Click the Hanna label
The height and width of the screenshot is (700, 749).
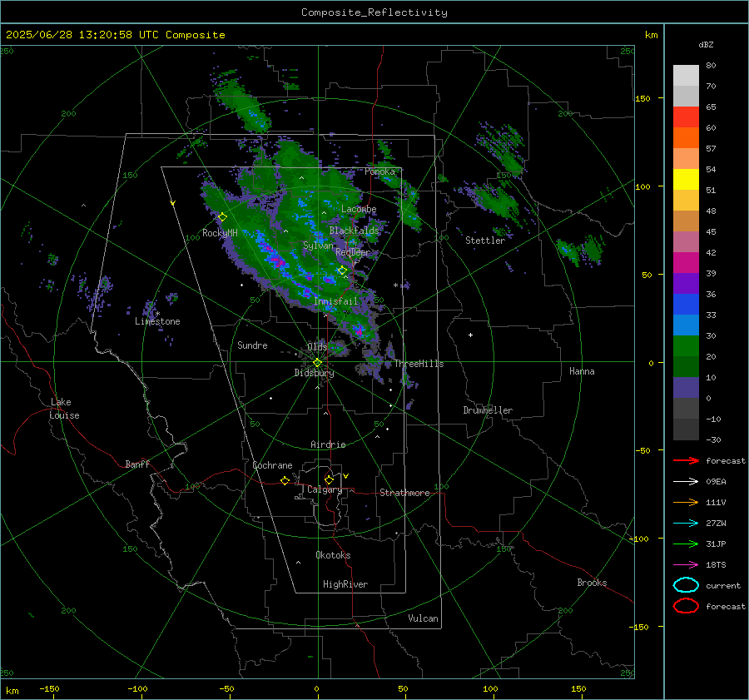582,371
